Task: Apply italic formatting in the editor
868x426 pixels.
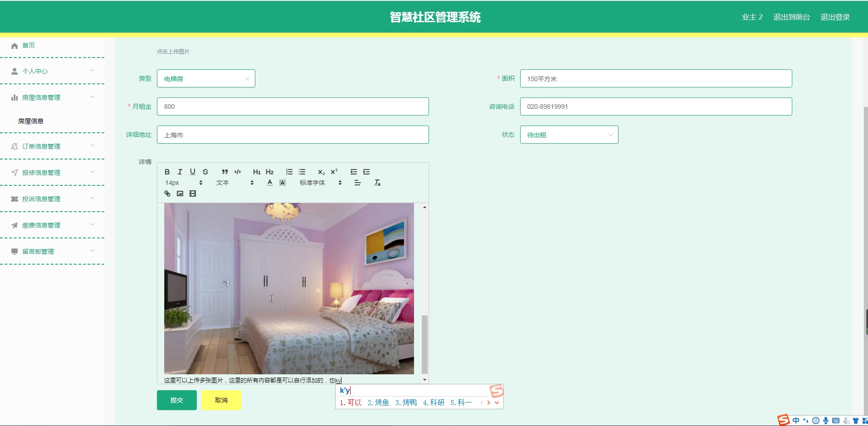Action: pos(180,172)
